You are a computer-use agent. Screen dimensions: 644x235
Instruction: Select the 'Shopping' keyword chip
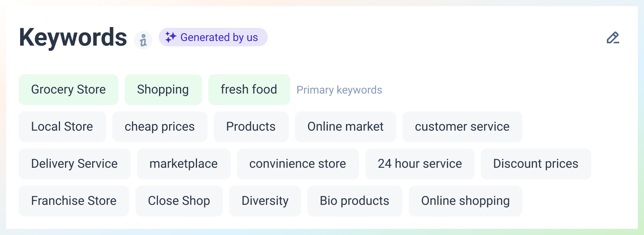(x=163, y=90)
